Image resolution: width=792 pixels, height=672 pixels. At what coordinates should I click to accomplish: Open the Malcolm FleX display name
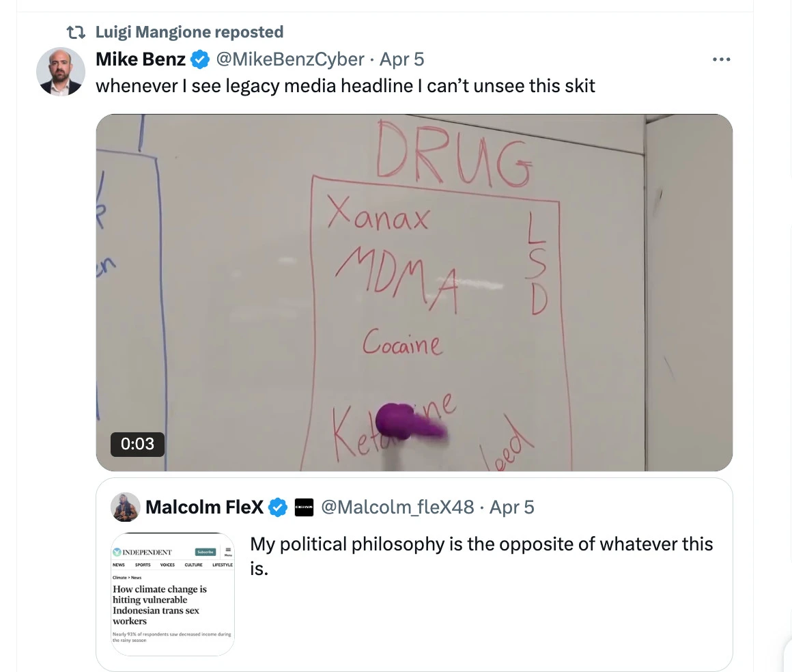coord(205,507)
